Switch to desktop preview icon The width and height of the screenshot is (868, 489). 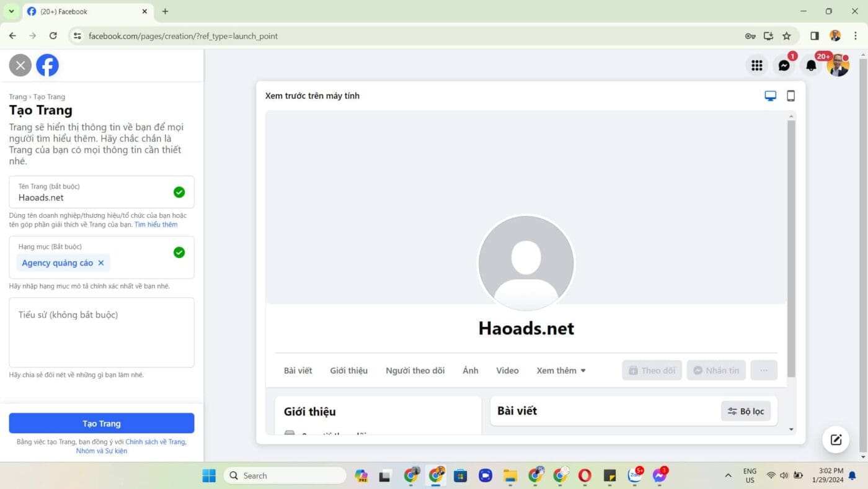(770, 96)
